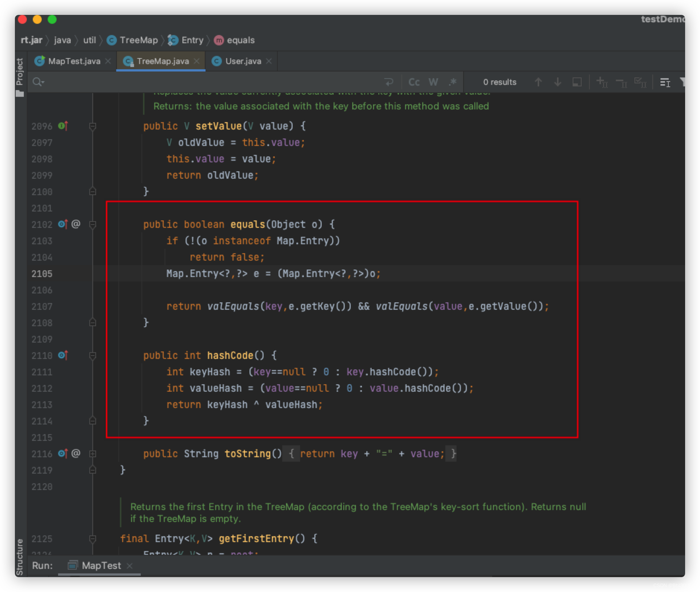This screenshot has height=592, width=700.
Task: Click line number 2105 in gutter
Action: pyautogui.click(x=42, y=274)
